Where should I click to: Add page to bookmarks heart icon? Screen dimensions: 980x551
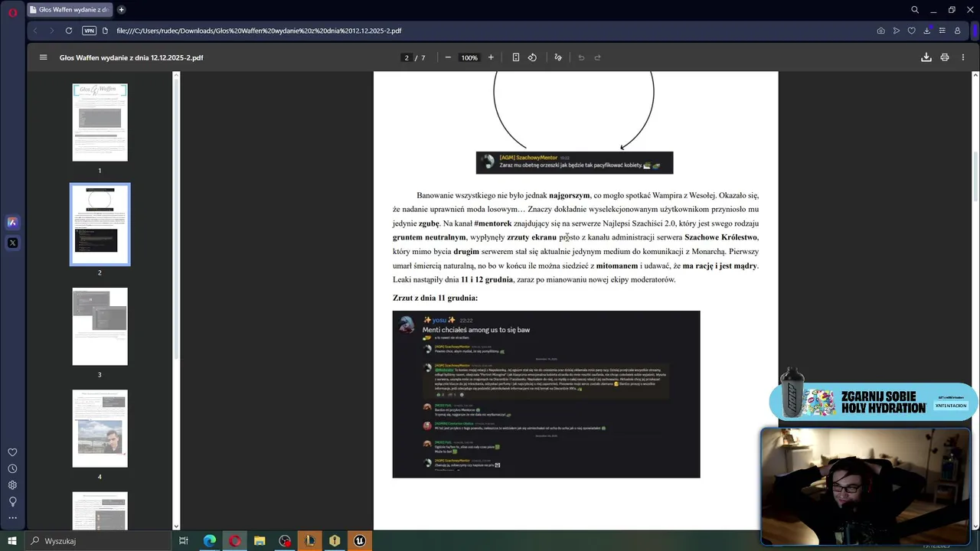click(x=911, y=31)
